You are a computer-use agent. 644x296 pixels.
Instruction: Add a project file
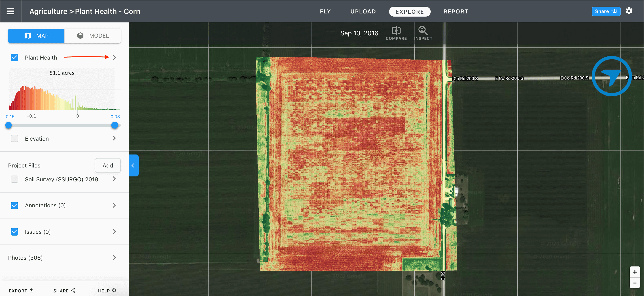click(108, 165)
